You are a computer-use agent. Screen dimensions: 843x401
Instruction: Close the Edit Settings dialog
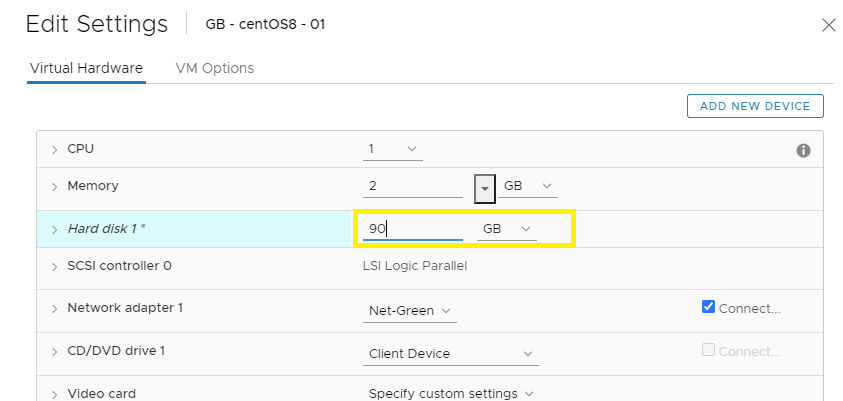[828, 25]
